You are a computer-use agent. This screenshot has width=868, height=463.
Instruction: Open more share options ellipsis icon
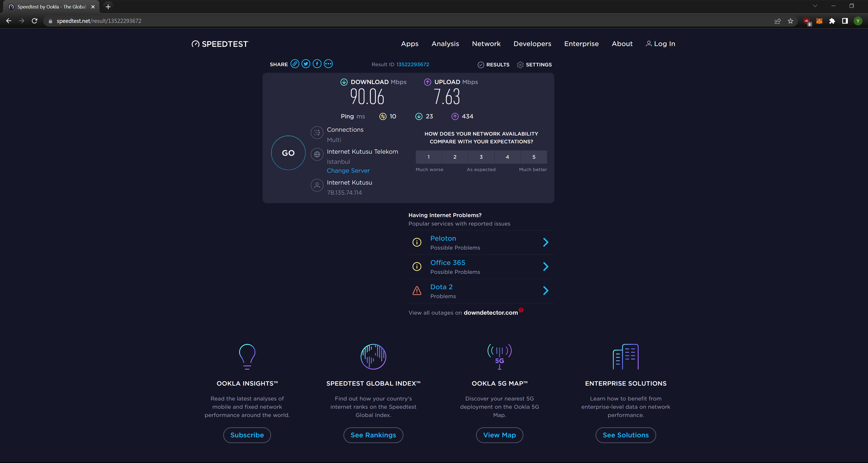[328, 64]
